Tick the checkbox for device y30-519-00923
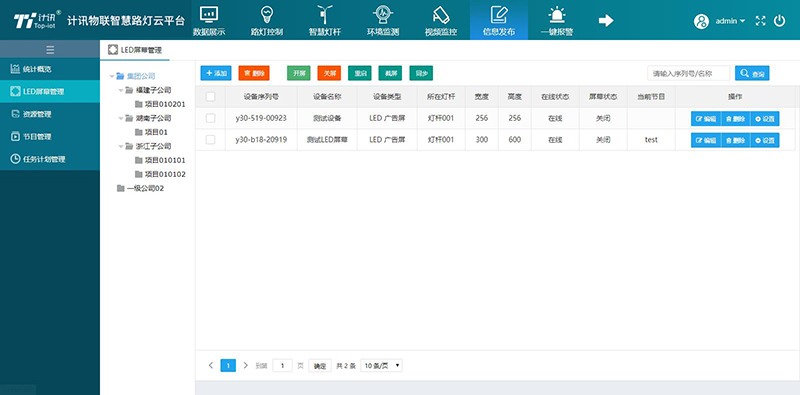The width and height of the screenshot is (800, 395). (x=210, y=118)
